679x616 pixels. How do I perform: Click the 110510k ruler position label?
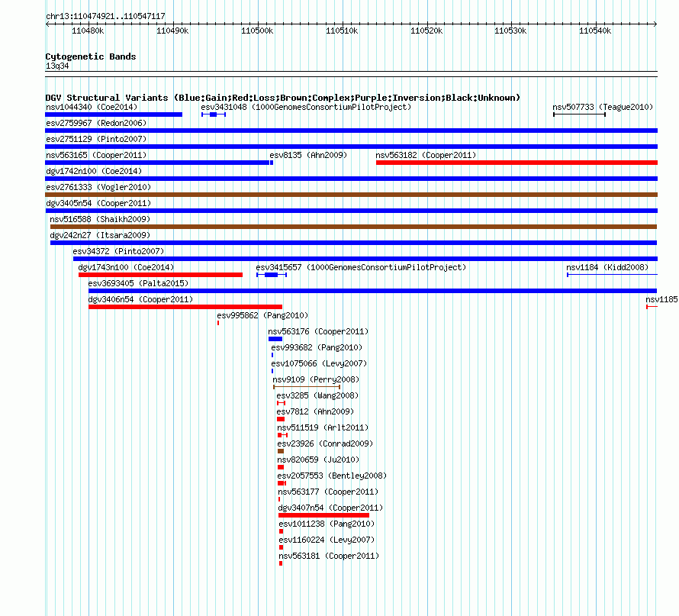342,31
